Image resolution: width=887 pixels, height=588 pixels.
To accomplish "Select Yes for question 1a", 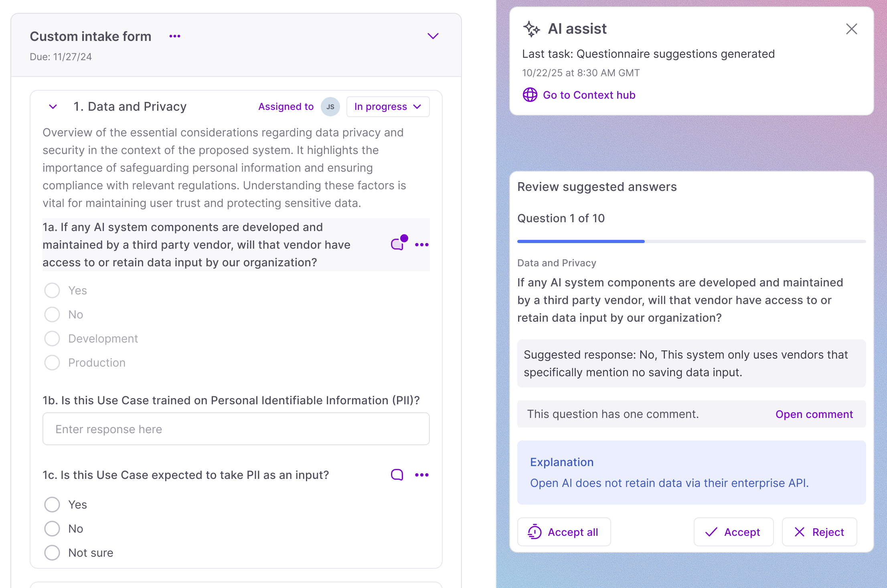I will coord(52,290).
